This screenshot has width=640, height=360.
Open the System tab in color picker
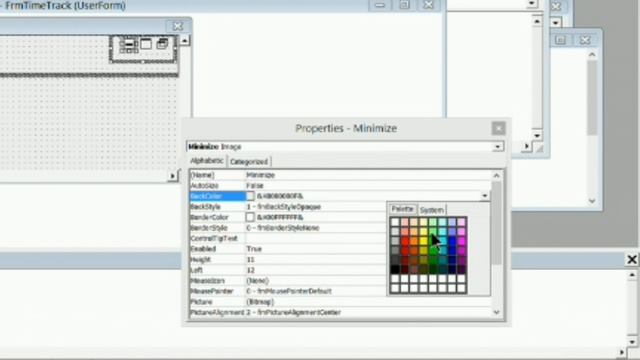coord(431,210)
